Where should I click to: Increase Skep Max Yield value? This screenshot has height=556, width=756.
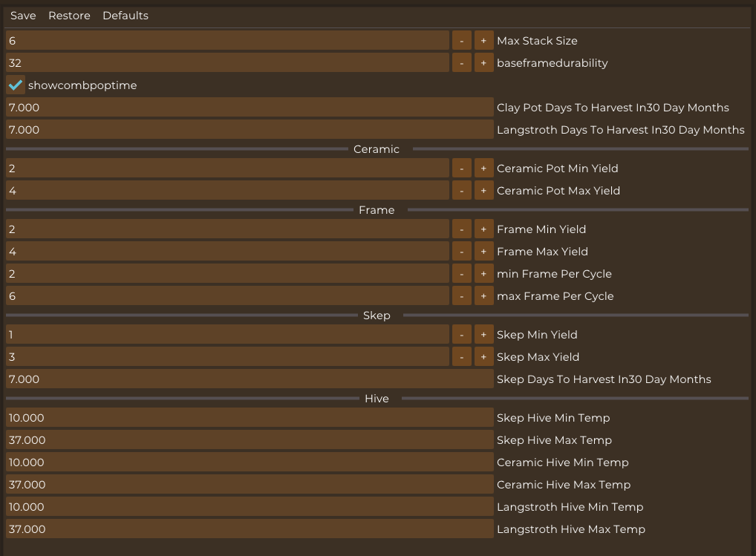(483, 357)
